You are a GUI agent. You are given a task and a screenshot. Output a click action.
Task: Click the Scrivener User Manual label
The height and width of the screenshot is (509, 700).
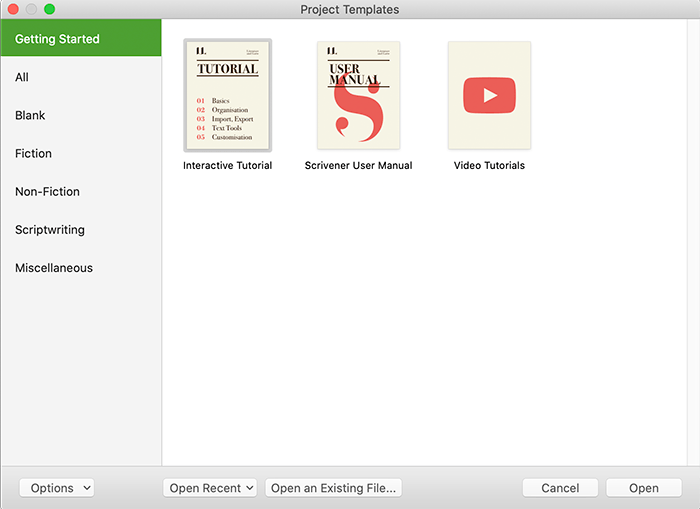point(358,166)
